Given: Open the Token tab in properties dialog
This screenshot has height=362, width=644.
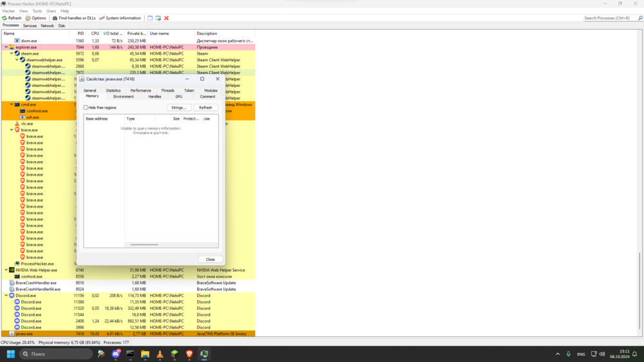Looking at the screenshot, I should pyautogui.click(x=189, y=90).
